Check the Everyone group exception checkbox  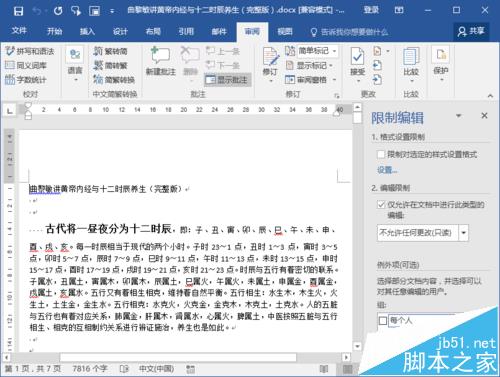point(383,321)
